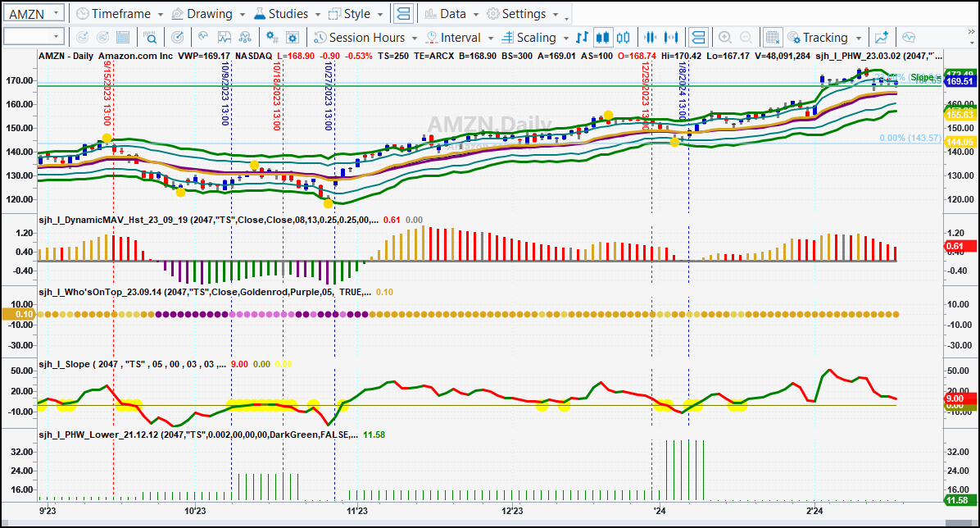980x528 pixels.
Task: Click the chart speech bubble icon
Action: 909,38
